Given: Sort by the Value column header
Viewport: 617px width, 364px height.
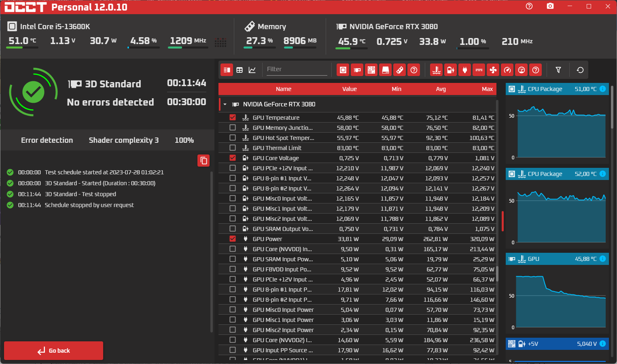Looking at the screenshot, I should (x=350, y=89).
